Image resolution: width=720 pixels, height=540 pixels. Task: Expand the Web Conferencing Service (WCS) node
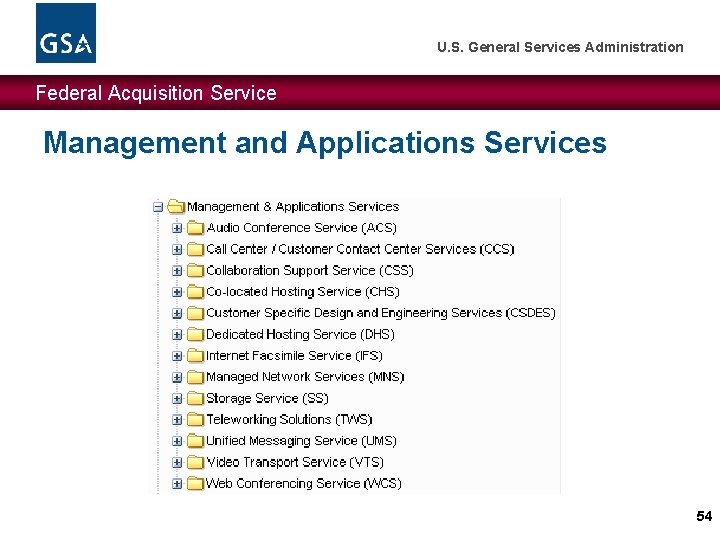(x=177, y=484)
